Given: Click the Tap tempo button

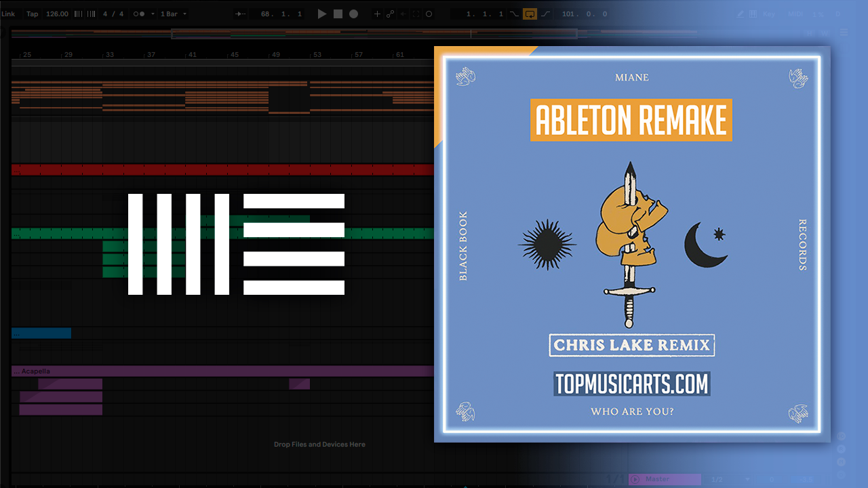Looking at the screenshot, I should (x=32, y=14).
